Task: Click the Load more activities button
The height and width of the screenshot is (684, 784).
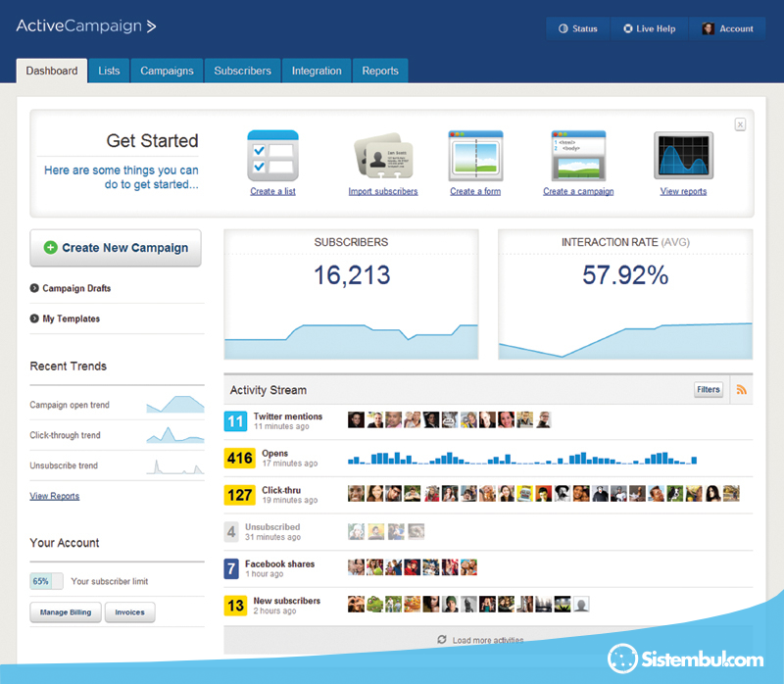Action: tap(488, 640)
